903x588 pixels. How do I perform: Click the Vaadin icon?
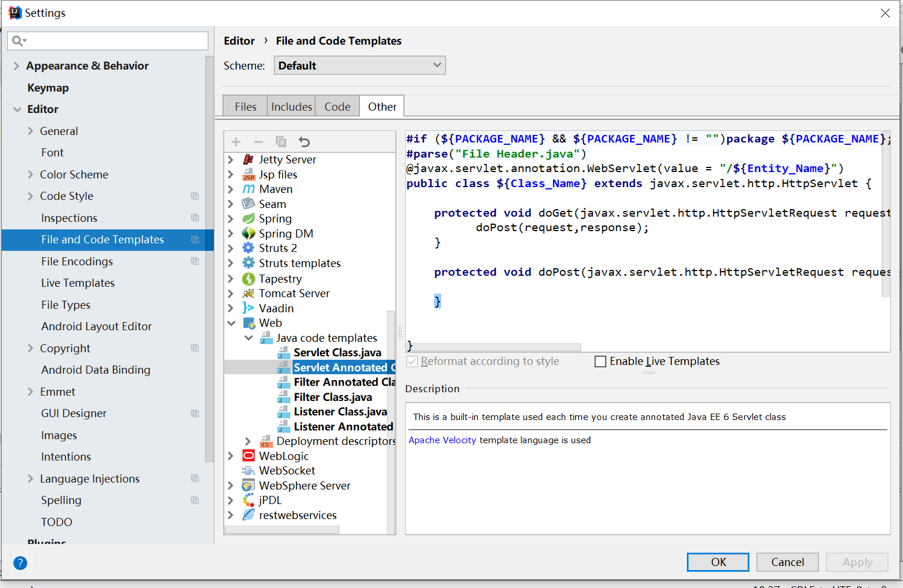click(x=249, y=308)
